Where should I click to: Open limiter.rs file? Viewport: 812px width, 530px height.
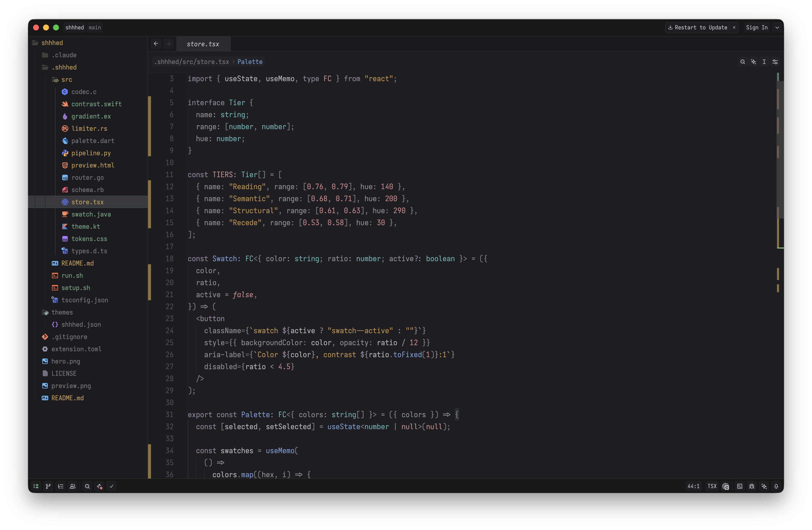(x=88, y=129)
